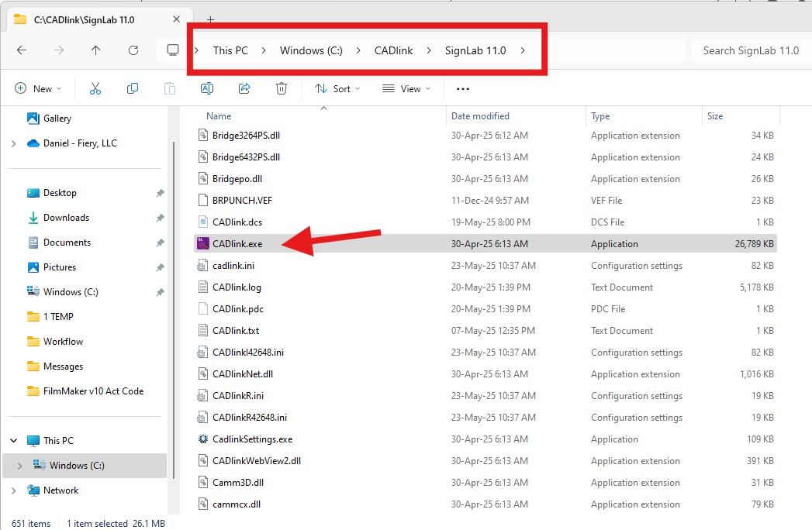This screenshot has width=812, height=530.
Task: Expand the Network tree node
Action: pos(13,490)
